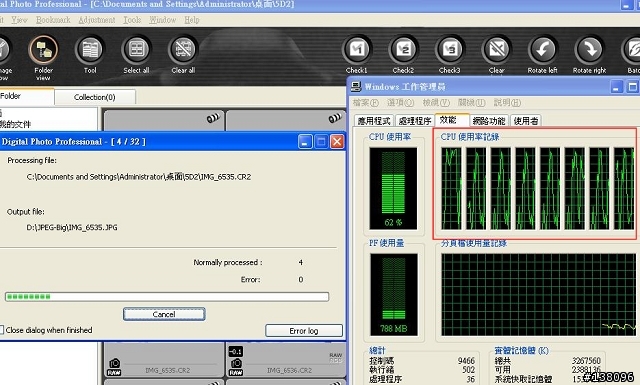Viewport: 640px width, 385px height.
Task: Apply Check2 mark icon
Action: coord(403,49)
